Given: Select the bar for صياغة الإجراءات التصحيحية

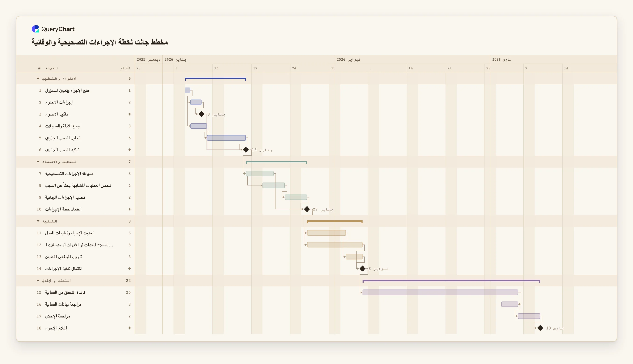Looking at the screenshot, I should [x=260, y=174].
